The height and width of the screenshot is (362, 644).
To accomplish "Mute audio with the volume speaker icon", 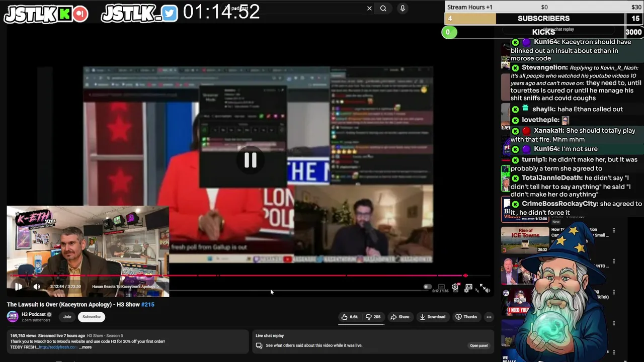I will click(37, 287).
